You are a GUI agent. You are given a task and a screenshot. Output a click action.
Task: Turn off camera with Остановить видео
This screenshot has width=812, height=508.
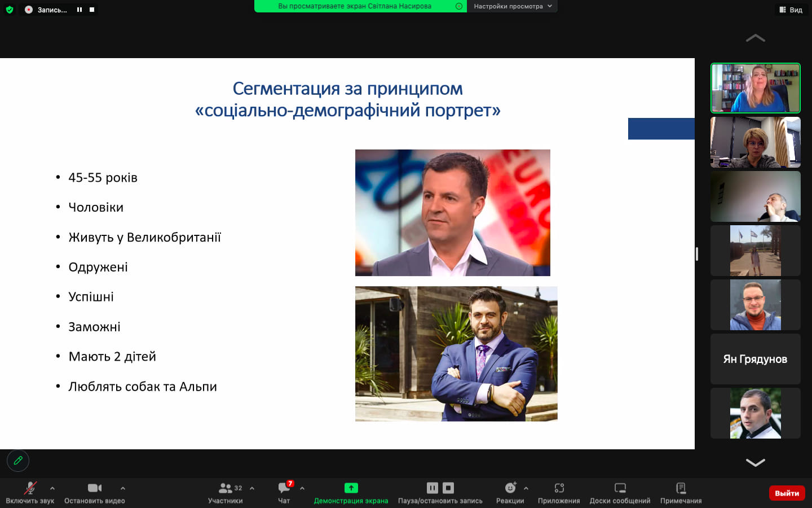tap(95, 492)
